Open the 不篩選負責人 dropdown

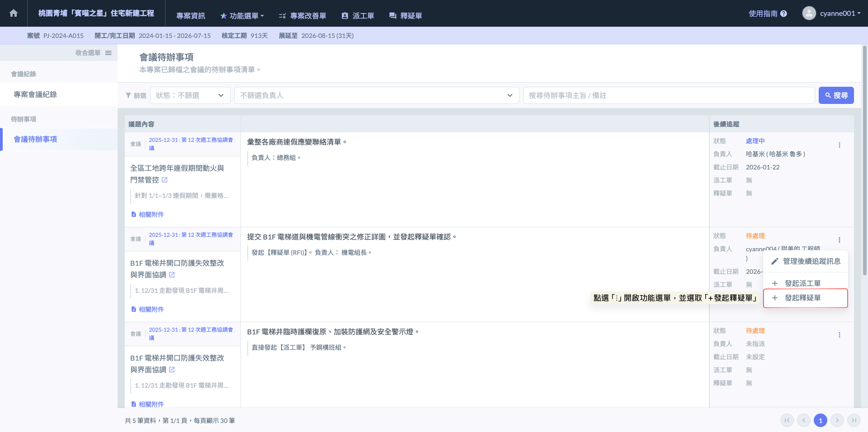376,95
